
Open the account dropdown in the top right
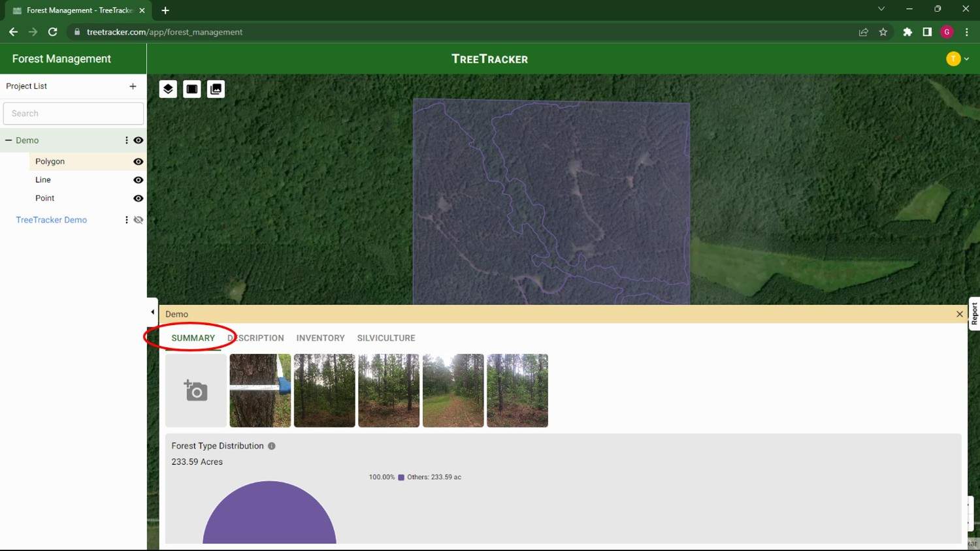(x=958, y=58)
